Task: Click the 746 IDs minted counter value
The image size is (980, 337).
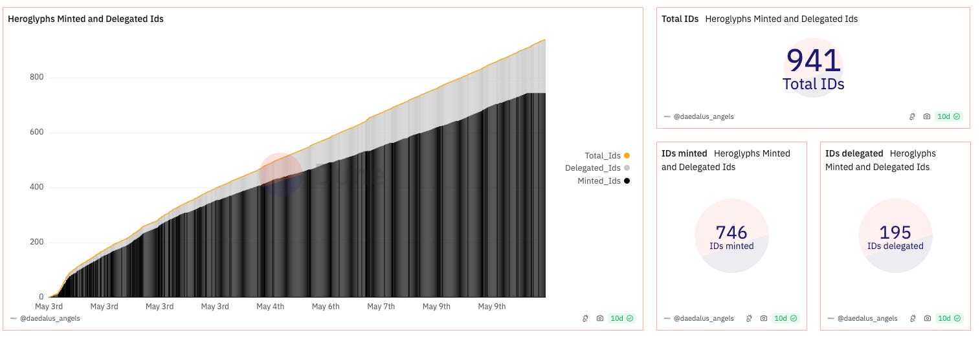Action: pyautogui.click(x=731, y=232)
